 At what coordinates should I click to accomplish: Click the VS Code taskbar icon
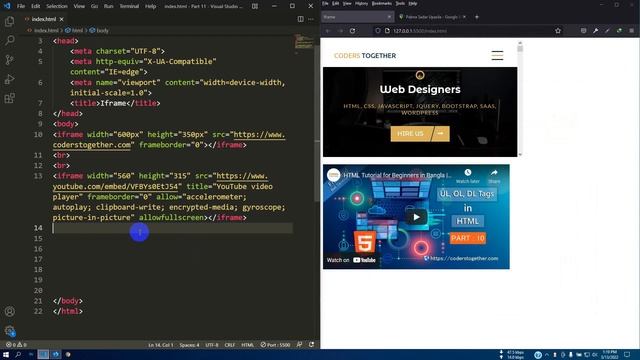(56, 355)
